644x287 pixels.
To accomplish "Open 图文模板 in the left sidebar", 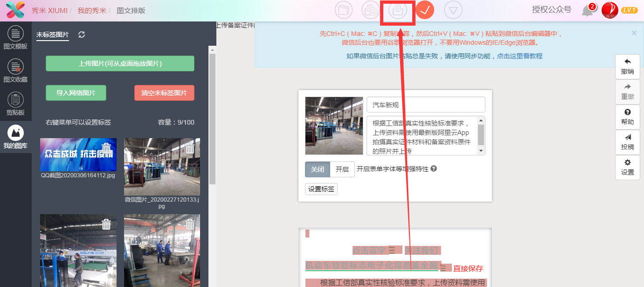I will [15, 37].
